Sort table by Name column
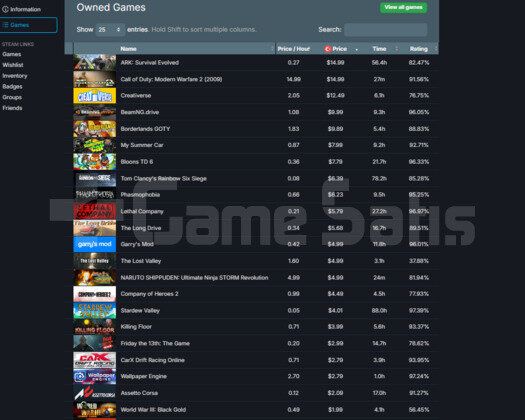Image resolution: width=525 pixels, height=420 pixels. coord(174,49)
